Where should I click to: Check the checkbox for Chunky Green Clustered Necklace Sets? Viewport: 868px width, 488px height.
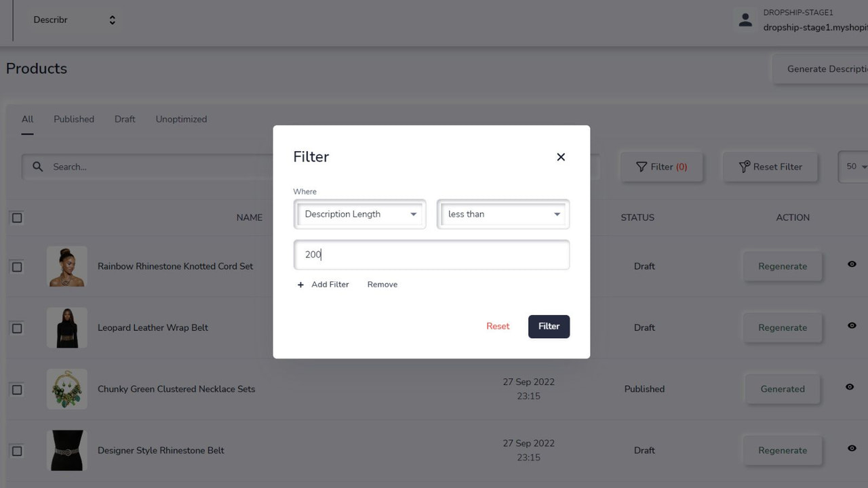coord(17,390)
